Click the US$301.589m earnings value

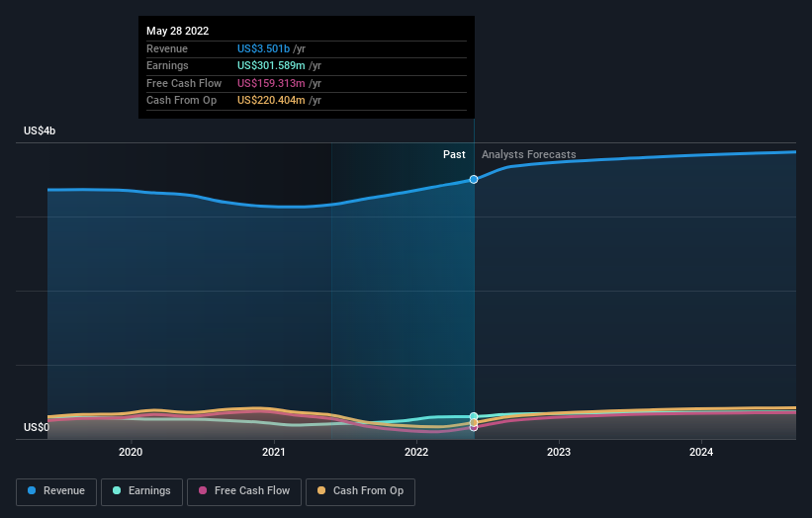coord(271,65)
